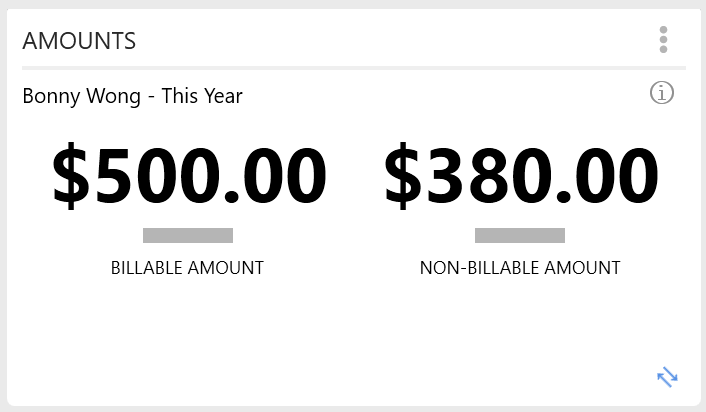Click the NON-BILLABLE AMOUNT label
Image resolution: width=706 pixels, height=412 pixels.
click(520, 268)
